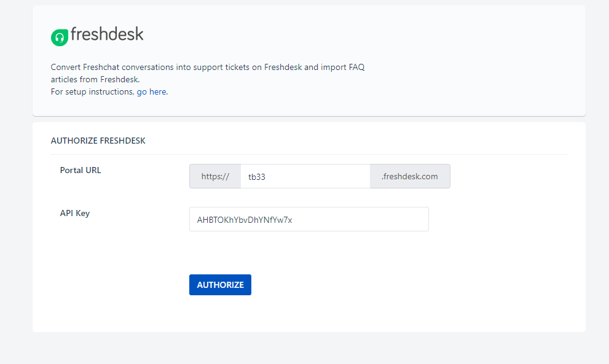Screen dimensions: 609x364
Task: Click the "Portal URL" field label
Action: point(81,171)
